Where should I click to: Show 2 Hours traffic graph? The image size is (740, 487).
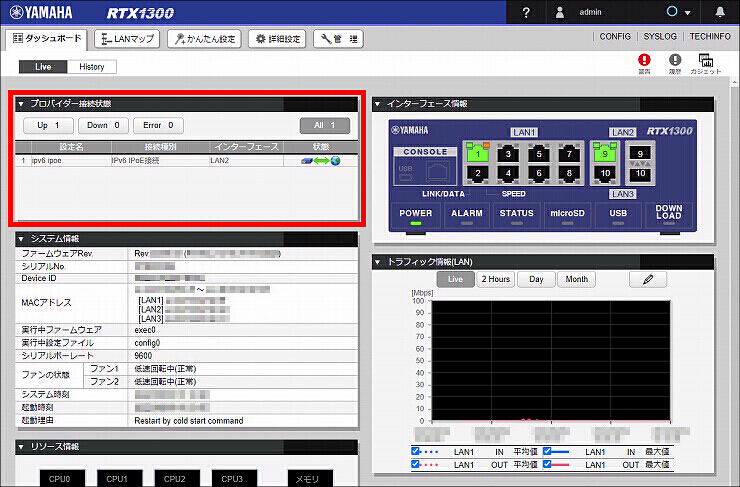pyautogui.click(x=496, y=279)
